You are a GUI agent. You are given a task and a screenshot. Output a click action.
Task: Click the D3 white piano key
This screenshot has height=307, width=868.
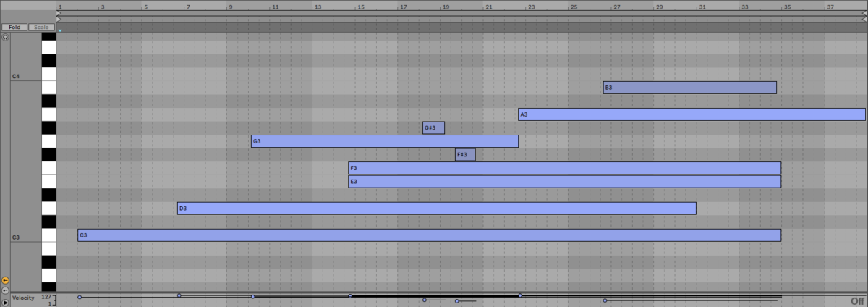pyautogui.click(x=48, y=209)
